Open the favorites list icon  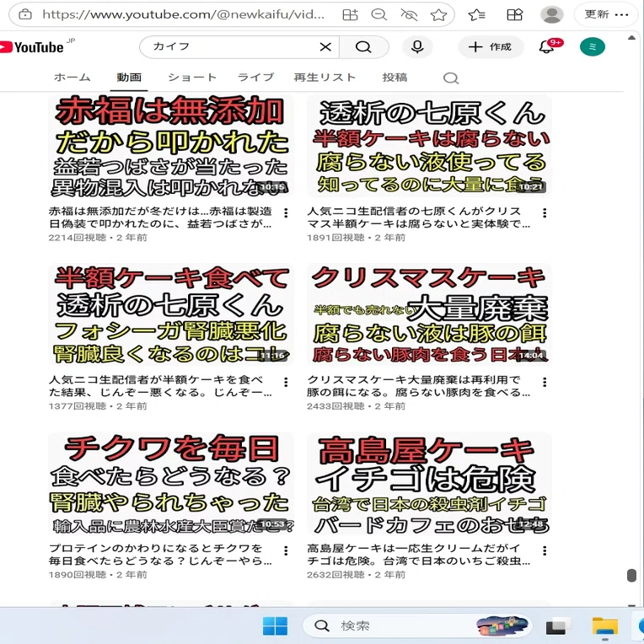tap(477, 15)
